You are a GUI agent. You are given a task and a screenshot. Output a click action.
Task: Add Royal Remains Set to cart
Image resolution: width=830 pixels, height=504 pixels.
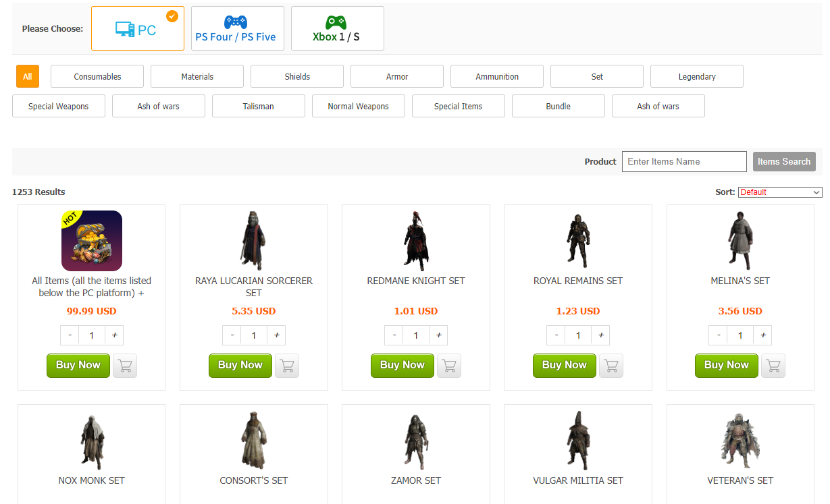point(611,366)
